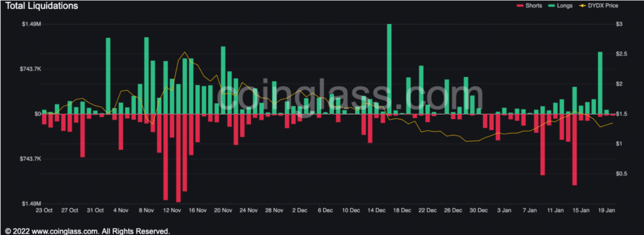The image size is (644, 235).
Task: Select the 20 Nov x-axis date label
Action: pyautogui.click(x=223, y=210)
